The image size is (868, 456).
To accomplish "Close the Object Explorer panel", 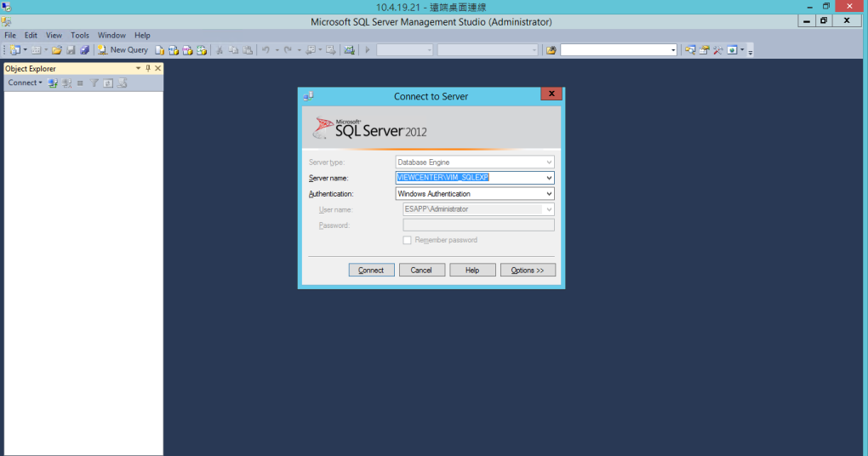I will click(157, 68).
